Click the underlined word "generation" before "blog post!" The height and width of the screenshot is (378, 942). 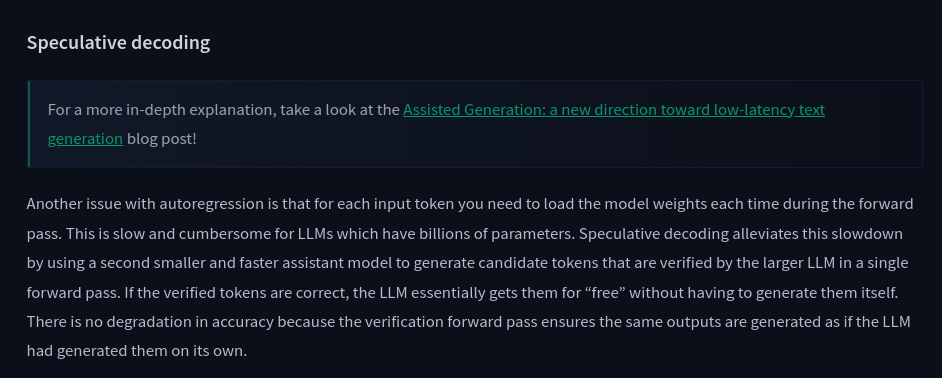click(x=85, y=139)
